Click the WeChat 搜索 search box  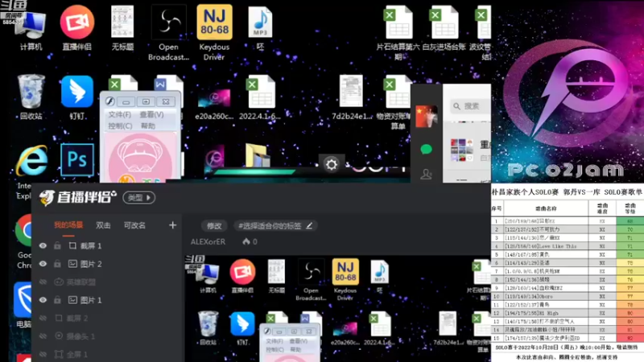[470, 106]
